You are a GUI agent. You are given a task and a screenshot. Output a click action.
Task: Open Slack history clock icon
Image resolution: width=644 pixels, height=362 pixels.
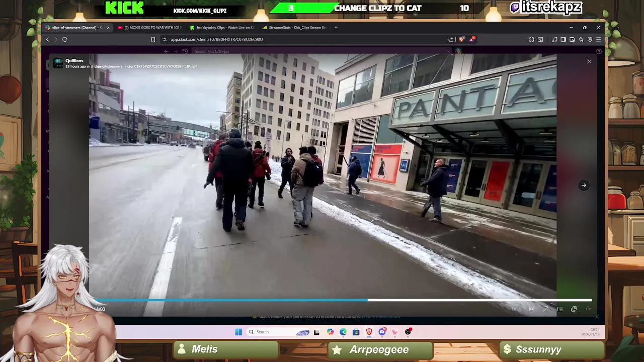[185, 51]
